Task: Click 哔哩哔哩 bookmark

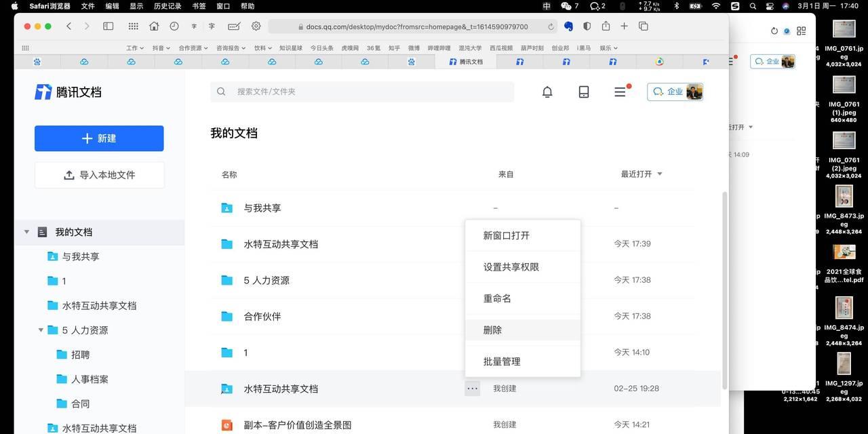Action: click(x=439, y=48)
